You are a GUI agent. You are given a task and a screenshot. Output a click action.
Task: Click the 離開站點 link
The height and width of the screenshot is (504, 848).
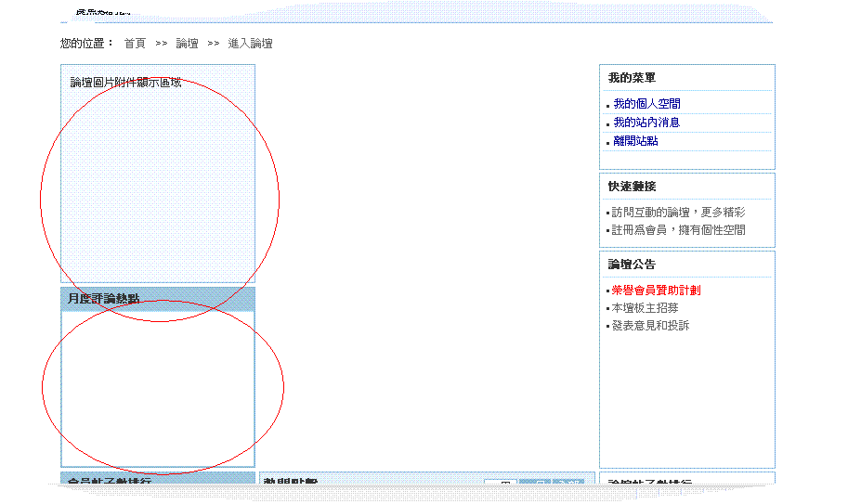635,141
